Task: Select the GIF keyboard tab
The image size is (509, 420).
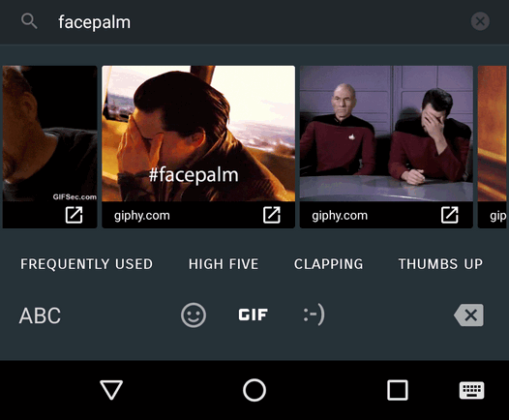Action: [254, 315]
